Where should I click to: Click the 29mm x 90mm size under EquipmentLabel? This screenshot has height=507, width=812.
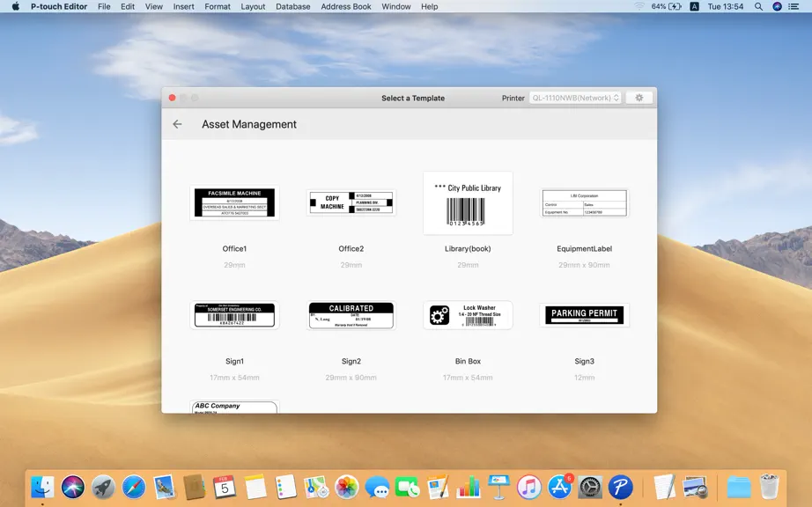(584, 265)
